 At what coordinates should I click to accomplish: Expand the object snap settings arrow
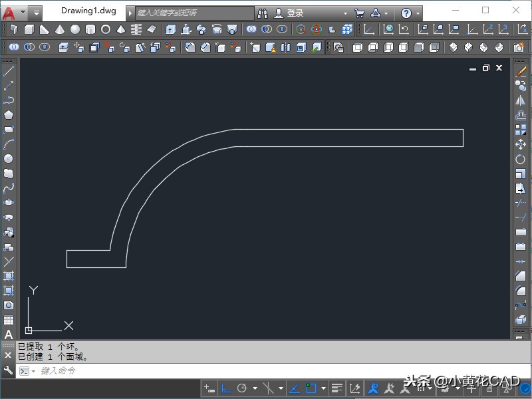pos(324,388)
